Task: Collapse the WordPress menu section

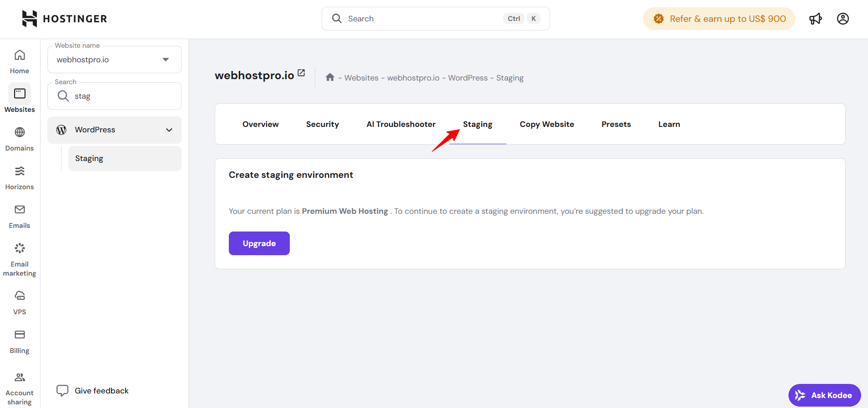Action: pos(169,130)
